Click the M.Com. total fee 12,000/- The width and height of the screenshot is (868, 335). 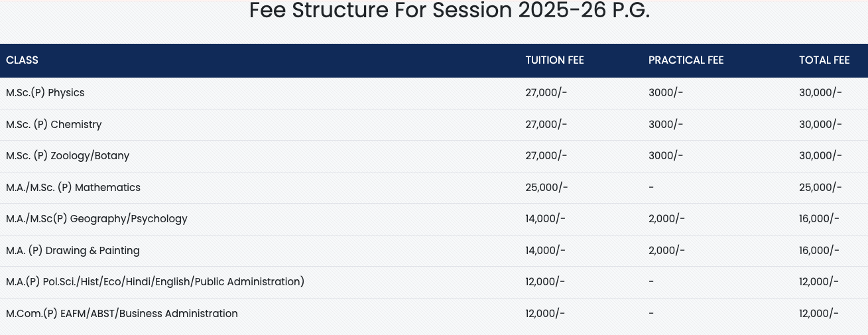[819, 314]
